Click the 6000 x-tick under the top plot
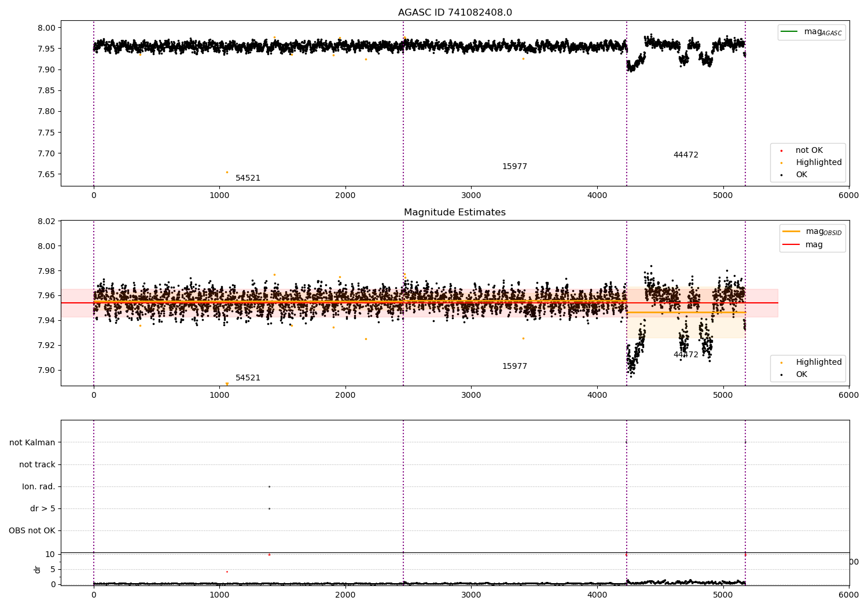Image resolution: width=868 pixels, height=608 pixels. (849, 196)
